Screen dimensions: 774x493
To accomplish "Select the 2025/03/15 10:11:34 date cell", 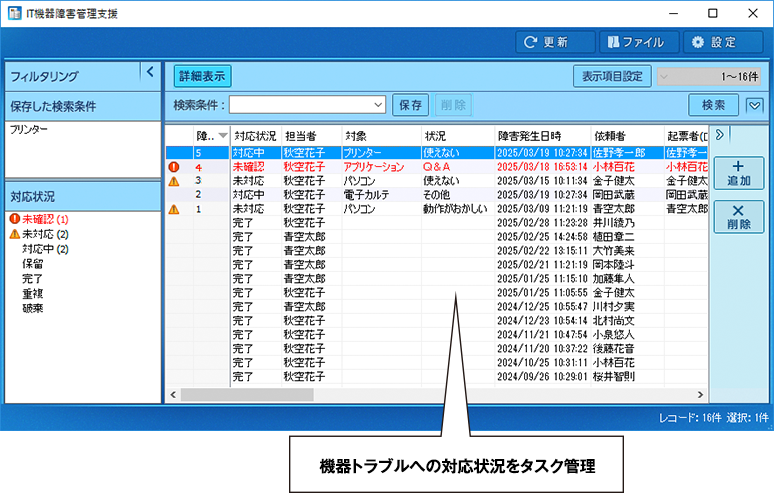I will pyautogui.click(x=542, y=181).
